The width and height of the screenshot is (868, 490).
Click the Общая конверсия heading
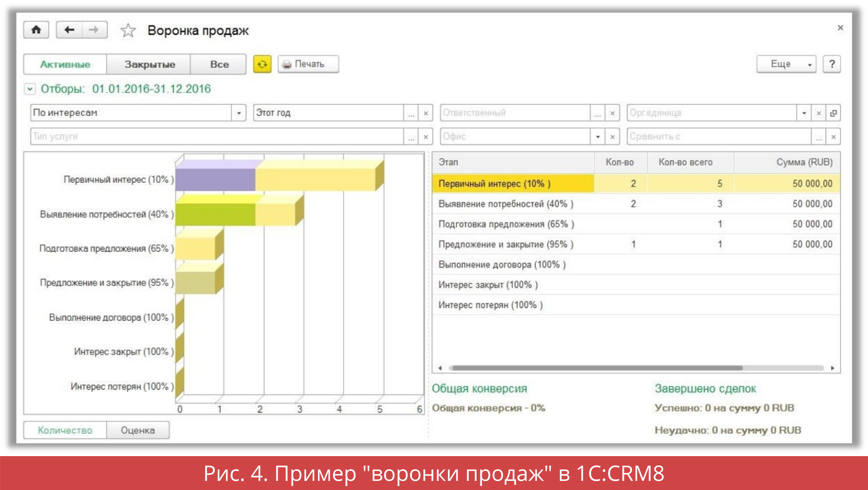pos(479,388)
